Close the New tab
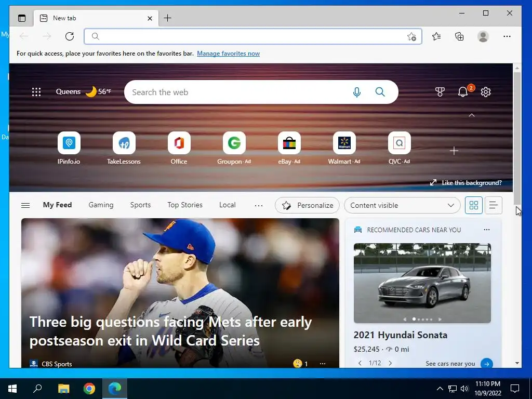This screenshot has height=399, width=532. (150, 18)
